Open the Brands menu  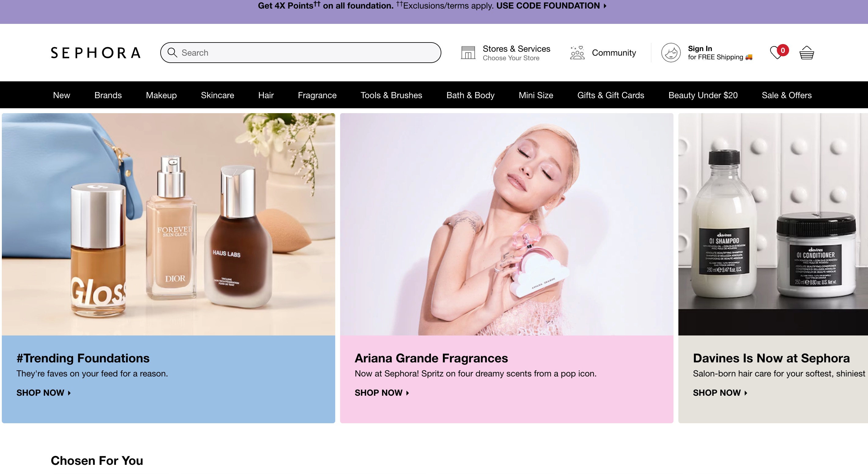(x=108, y=95)
